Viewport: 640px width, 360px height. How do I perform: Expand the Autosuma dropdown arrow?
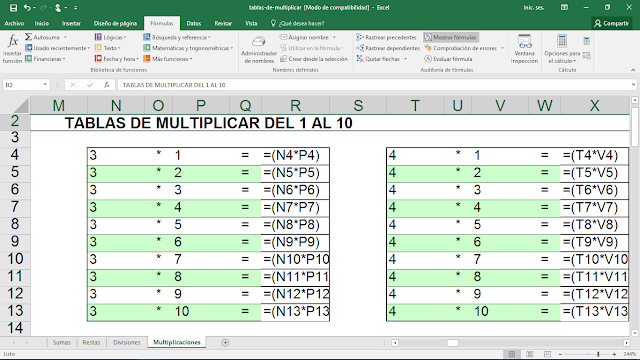(x=65, y=38)
